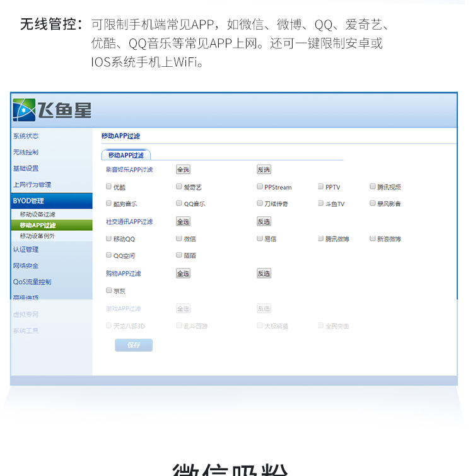The image size is (473, 476).
Task: Enable the 全民突击 checkbox
Action: (x=320, y=325)
